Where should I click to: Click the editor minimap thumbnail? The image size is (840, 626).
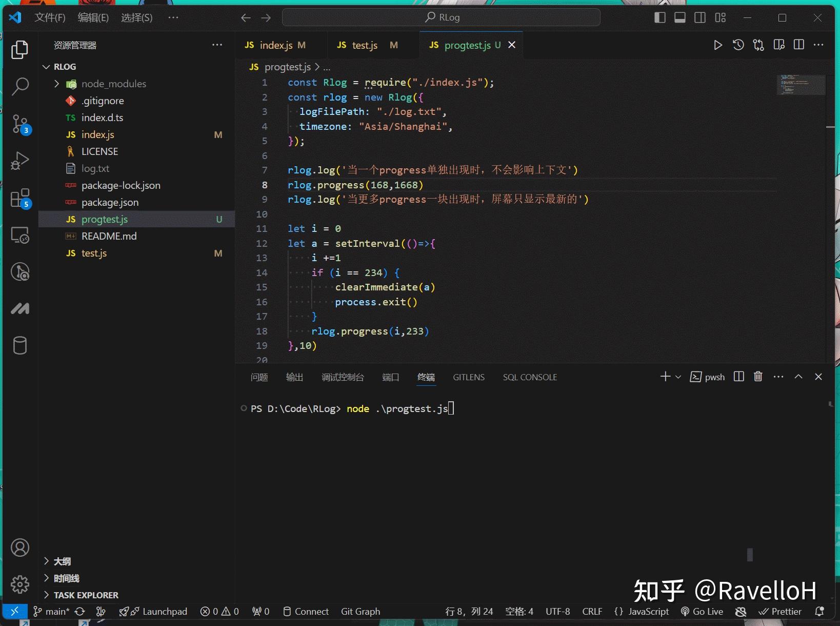click(x=801, y=85)
